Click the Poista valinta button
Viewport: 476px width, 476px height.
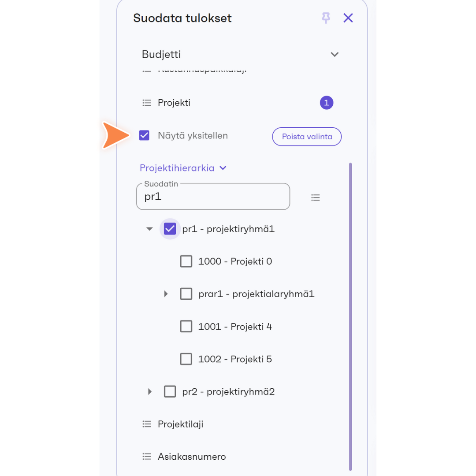coord(307,137)
